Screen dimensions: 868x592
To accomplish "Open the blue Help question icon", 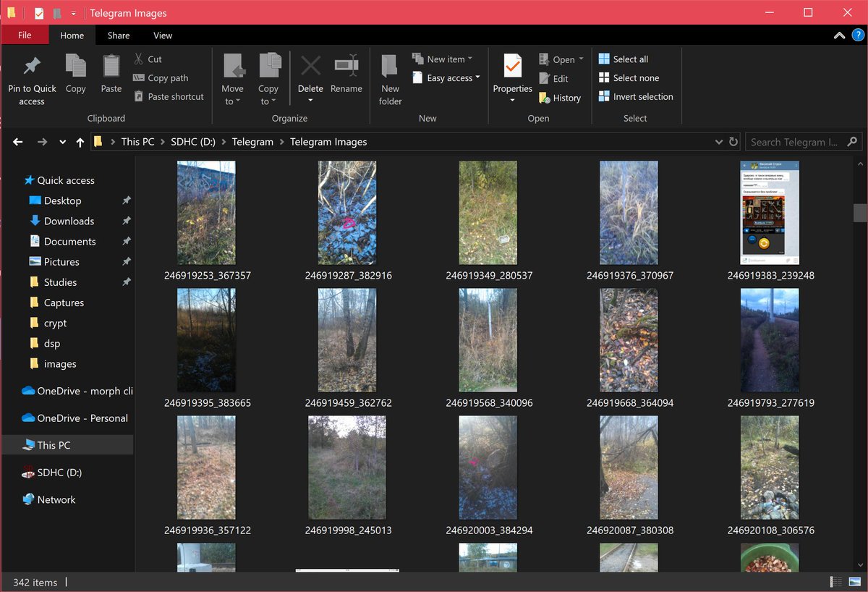I will 857,35.
